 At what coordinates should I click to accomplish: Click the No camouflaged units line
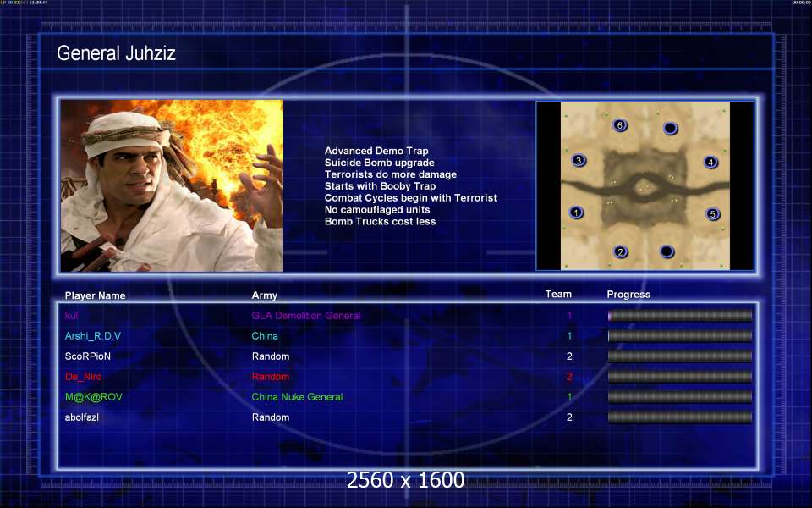click(377, 210)
